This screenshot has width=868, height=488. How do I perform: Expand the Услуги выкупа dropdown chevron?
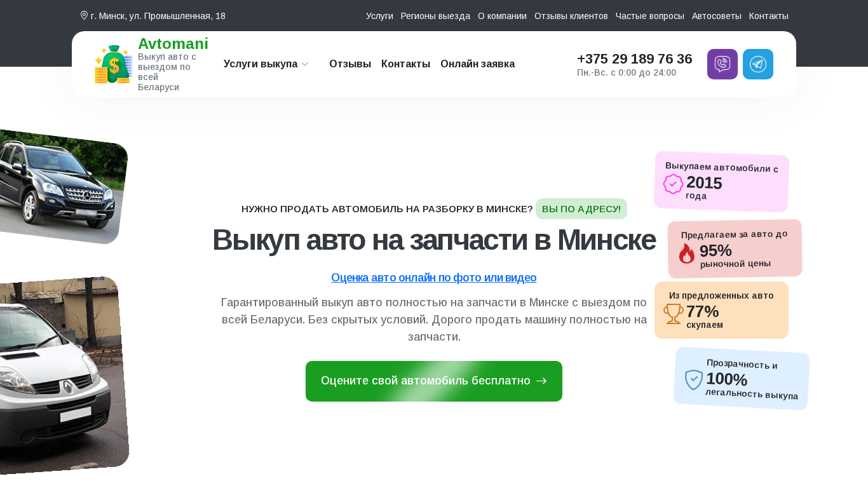click(x=305, y=64)
